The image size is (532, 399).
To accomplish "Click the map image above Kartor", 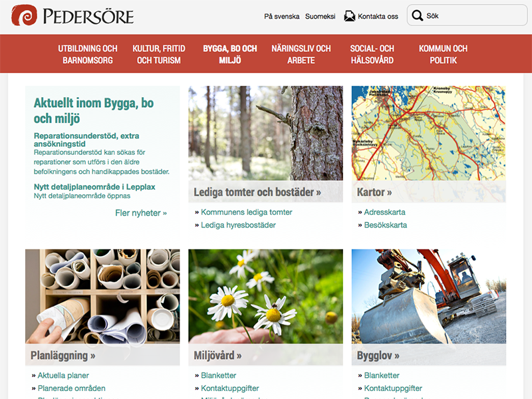I will click(428, 133).
